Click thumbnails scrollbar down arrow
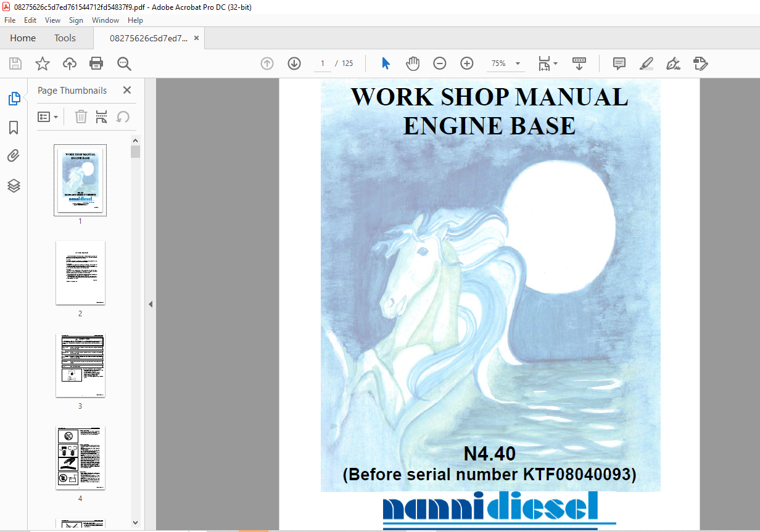The image size is (760, 532). 136,523
